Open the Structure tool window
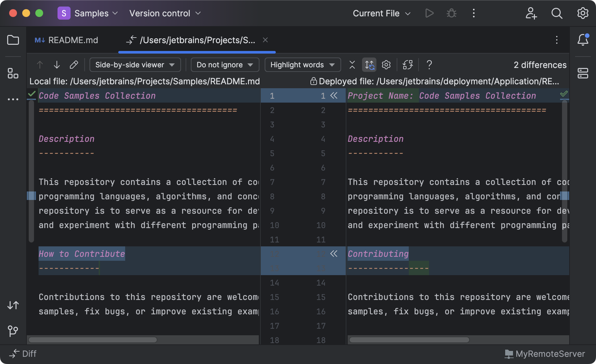This screenshot has height=364, width=596. click(x=13, y=74)
